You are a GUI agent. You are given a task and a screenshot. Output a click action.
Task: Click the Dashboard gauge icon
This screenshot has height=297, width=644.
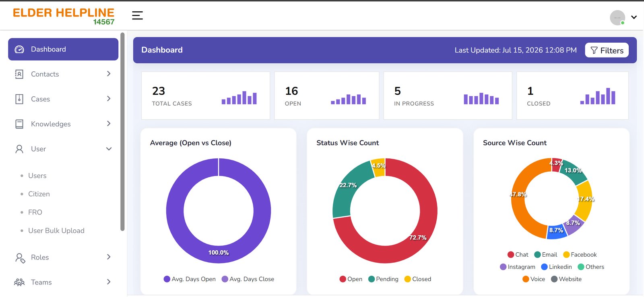pos(19,49)
